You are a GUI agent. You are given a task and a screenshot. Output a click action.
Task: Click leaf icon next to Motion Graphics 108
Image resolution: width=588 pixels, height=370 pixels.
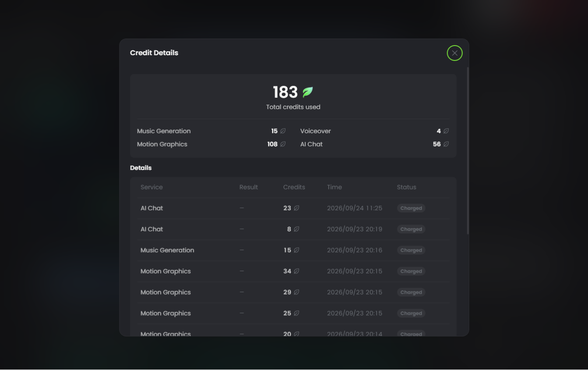coord(283,144)
